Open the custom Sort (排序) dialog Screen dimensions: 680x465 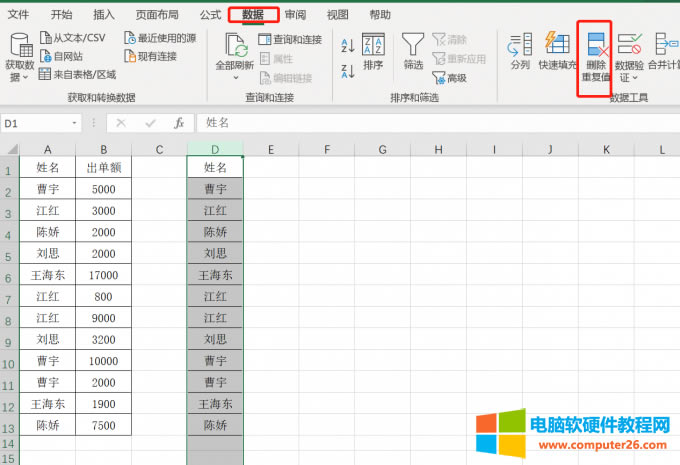[373, 51]
